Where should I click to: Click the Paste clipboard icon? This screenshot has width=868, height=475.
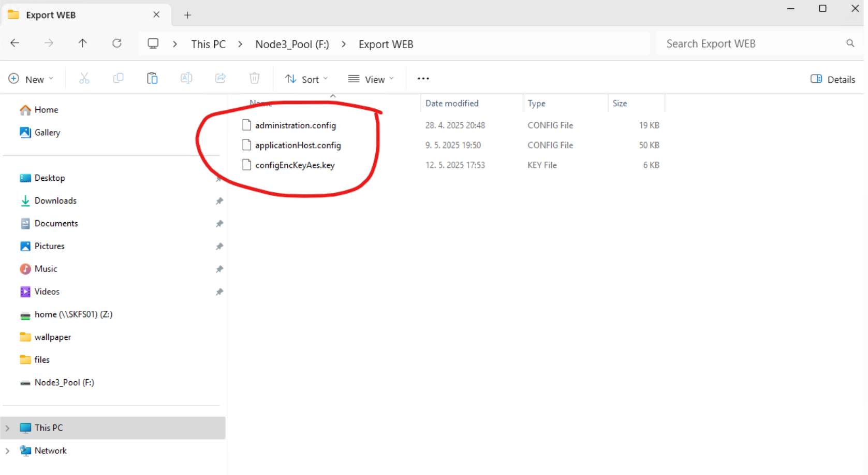[152, 79]
